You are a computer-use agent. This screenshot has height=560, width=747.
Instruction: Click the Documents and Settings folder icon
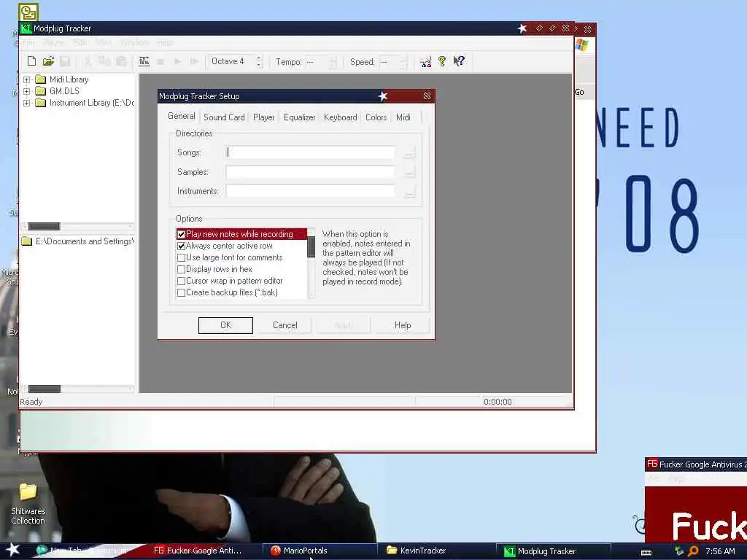click(27, 241)
